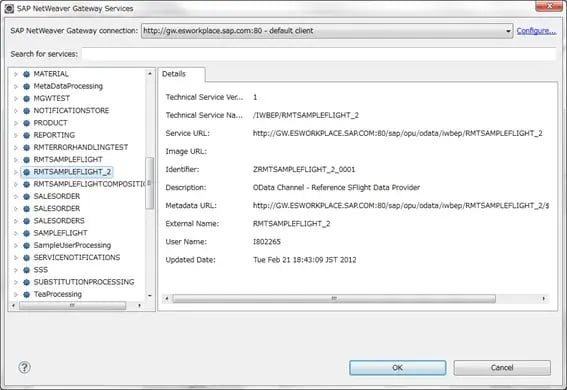Select the NOTIFICATIONSTORE service
The image size is (567, 390).
point(71,111)
